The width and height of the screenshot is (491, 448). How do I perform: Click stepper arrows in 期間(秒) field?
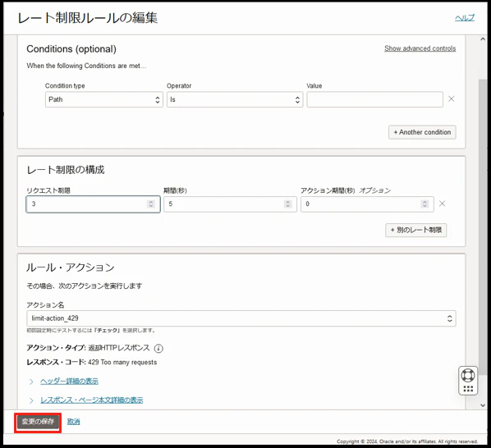pyautogui.click(x=287, y=204)
